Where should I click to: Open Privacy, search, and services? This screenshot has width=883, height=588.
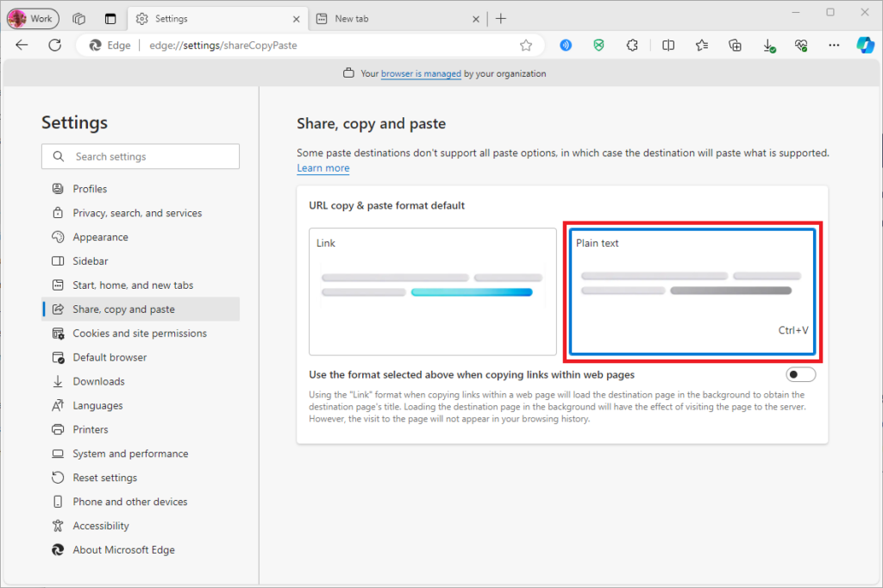coord(141,213)
